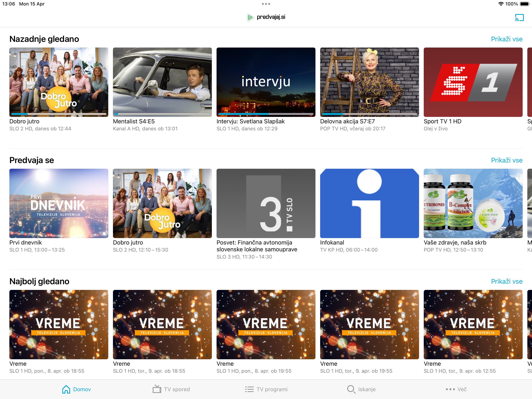The height and width of the screenshot is (399, 532).
Task: Tap 'TV KP HD, 06:00–14:00' subtitle
Action: pos(349,250)
